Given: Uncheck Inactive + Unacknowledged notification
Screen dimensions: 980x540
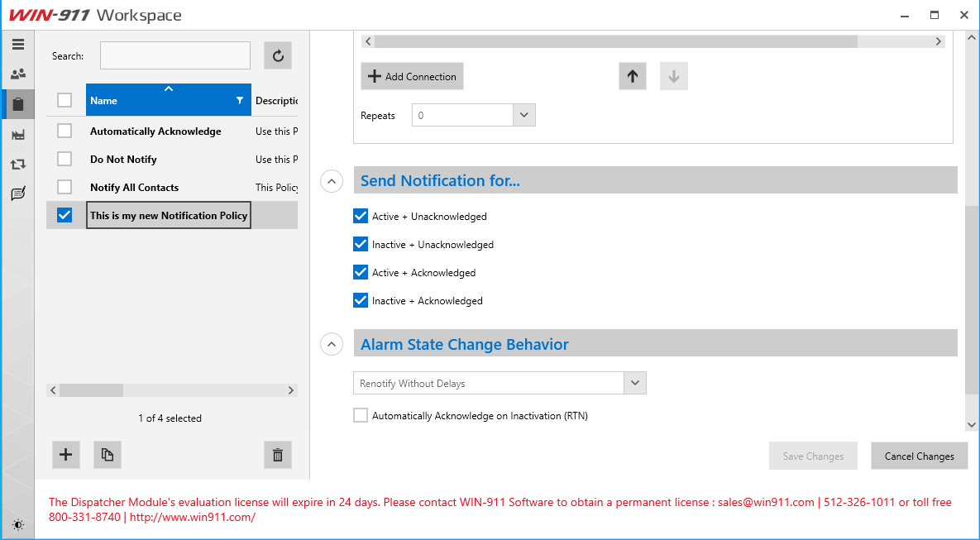Looking at the screenshot, I should click(x=361, y=245).
